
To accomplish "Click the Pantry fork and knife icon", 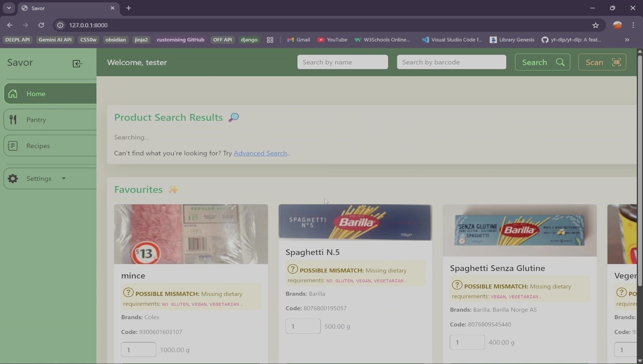I will pos(13,120).
